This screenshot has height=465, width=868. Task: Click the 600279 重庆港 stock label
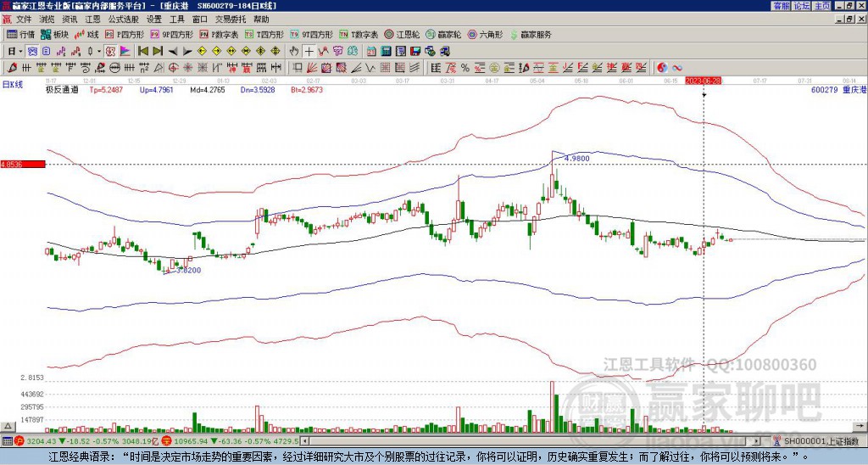coord(838,89)
